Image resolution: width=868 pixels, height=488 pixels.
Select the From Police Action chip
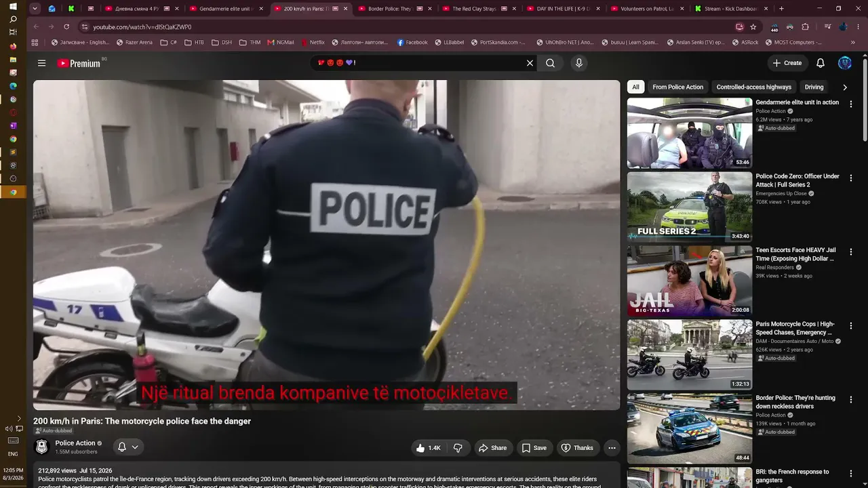(677, 87)
